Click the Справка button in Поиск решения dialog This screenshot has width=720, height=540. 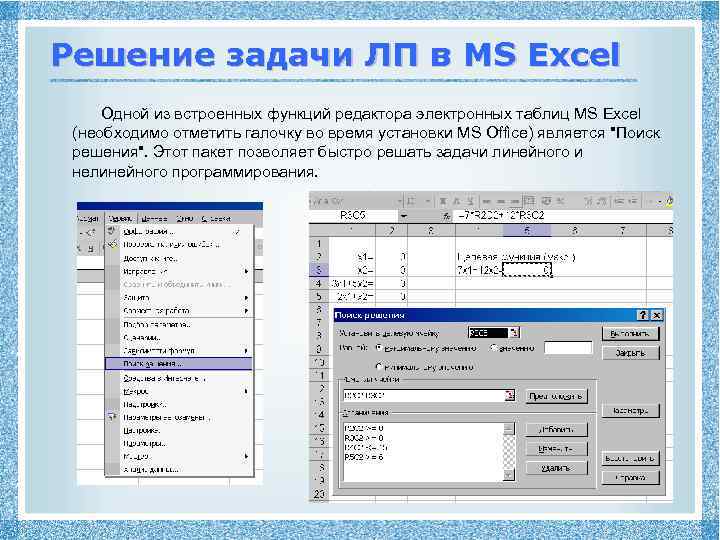point(630,478)
